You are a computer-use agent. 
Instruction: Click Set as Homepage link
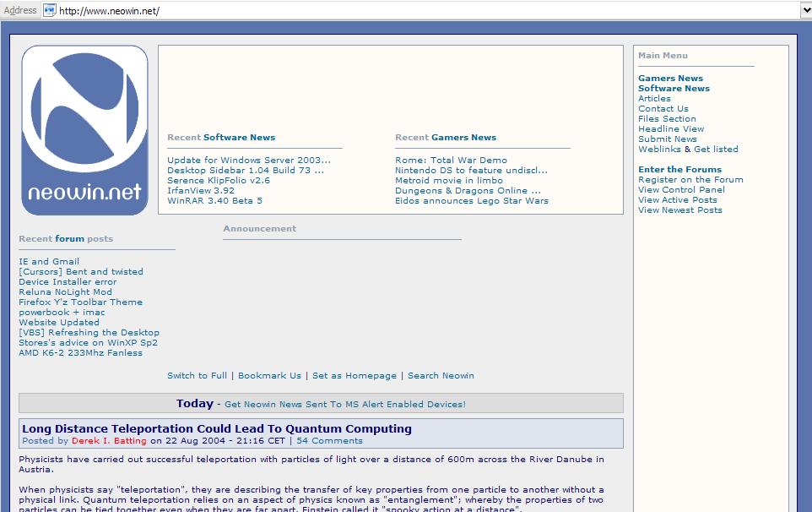(355, 376)
